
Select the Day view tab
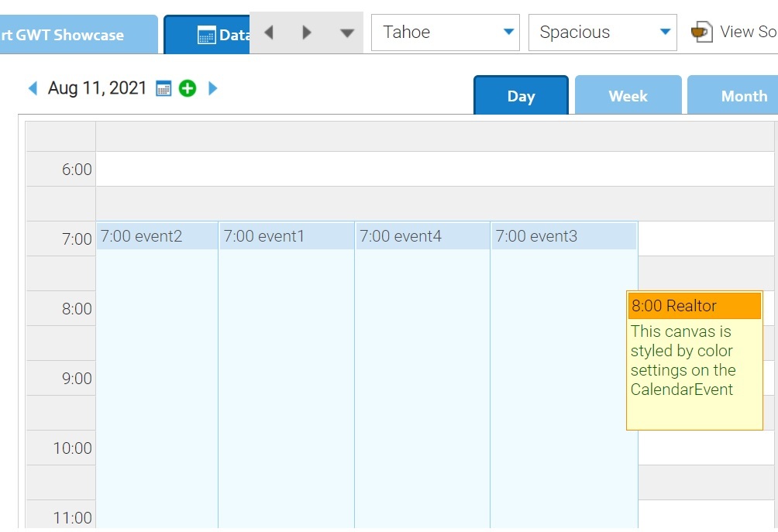pyautogui.click(x=521, y=96)
